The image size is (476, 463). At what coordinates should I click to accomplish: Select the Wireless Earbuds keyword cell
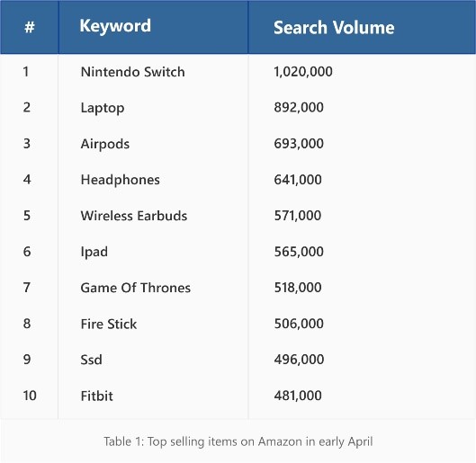[134, 216]
